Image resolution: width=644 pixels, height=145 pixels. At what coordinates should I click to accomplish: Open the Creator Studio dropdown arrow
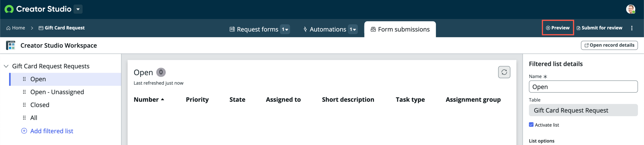(x=78, y=9)
